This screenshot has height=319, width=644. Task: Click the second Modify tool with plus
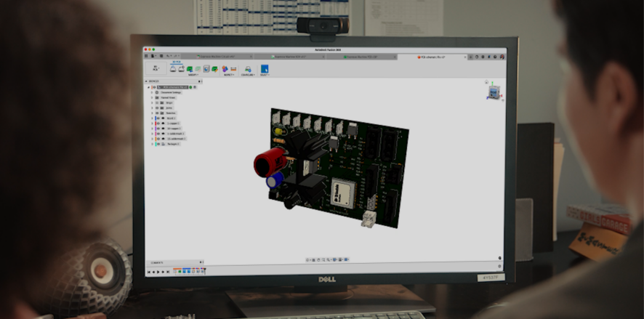tap(182, 68)
